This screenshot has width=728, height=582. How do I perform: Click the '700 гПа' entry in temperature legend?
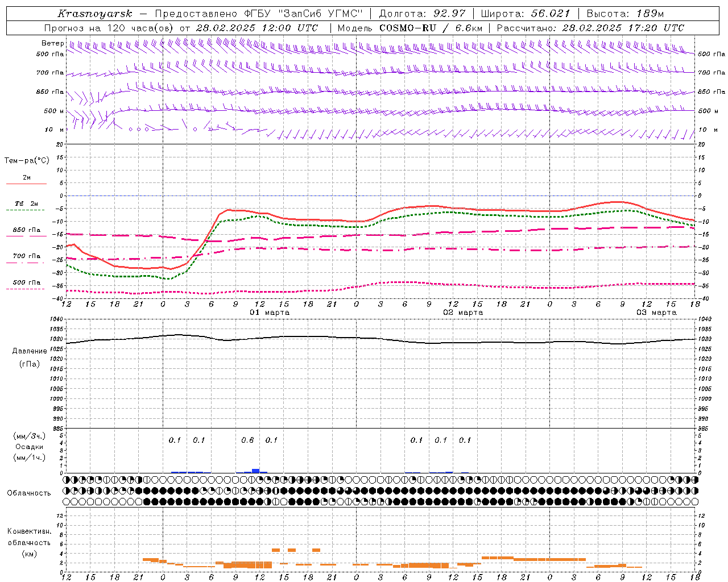27,256
